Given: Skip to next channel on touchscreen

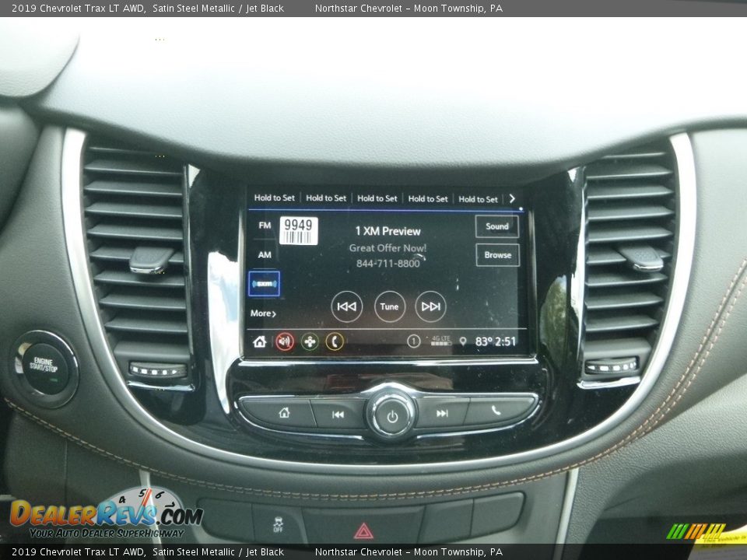Looking at the screenshot, I should click(430, 306).
